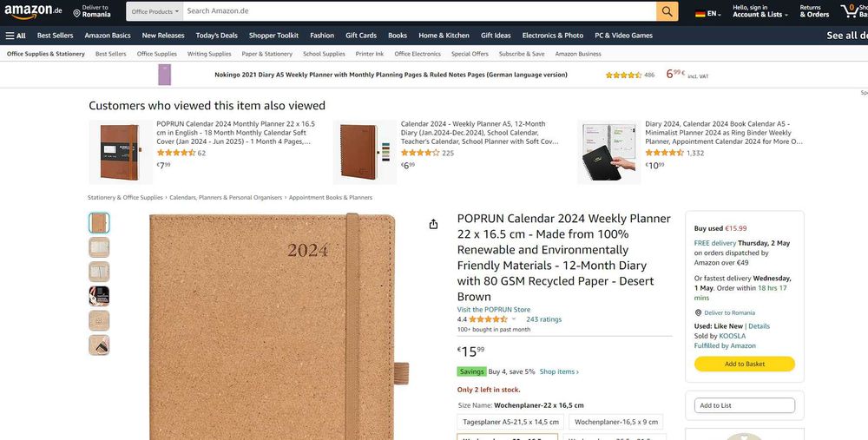Expand the Account & Lists dropdown
Screen dimensions: 868x440
click(x=760, y=11)
